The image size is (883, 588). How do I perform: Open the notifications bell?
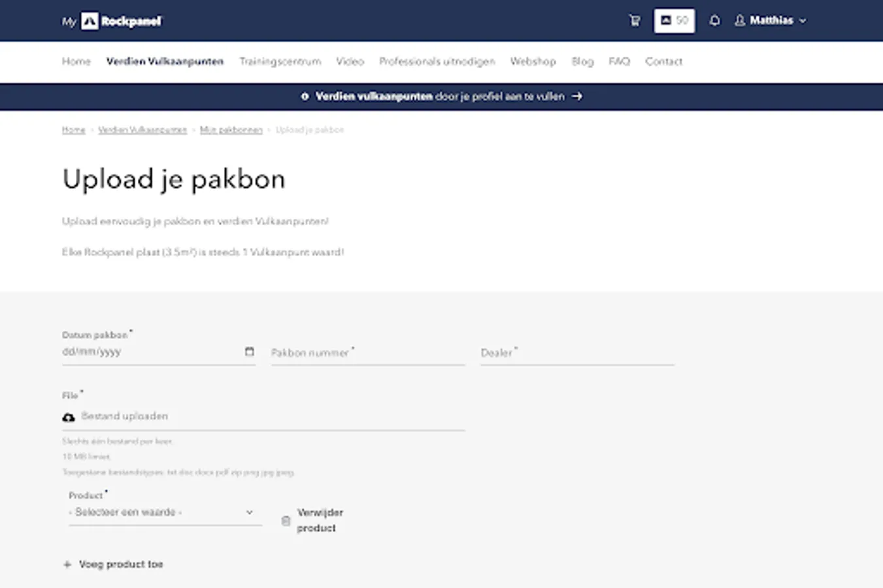coord(714,21)
